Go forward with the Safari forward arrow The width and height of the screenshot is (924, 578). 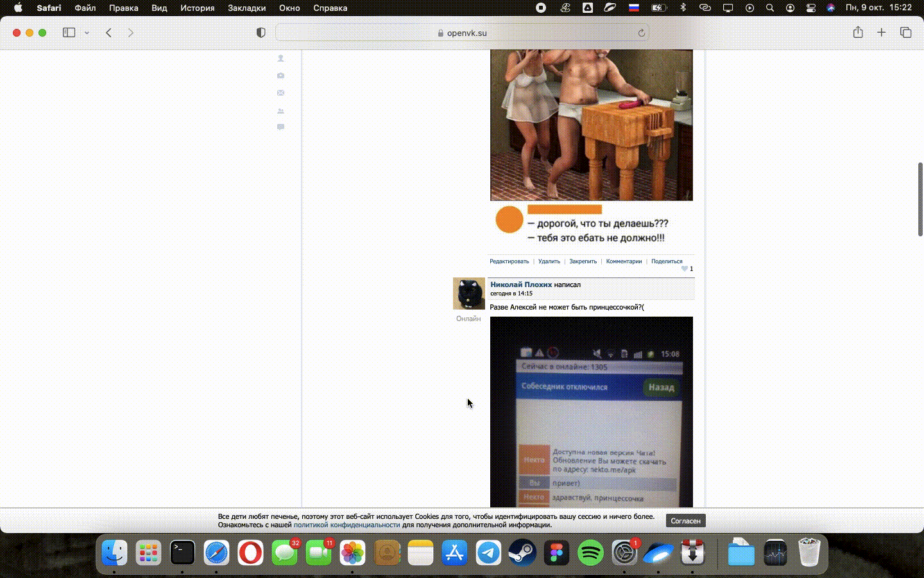coord(131,33)
